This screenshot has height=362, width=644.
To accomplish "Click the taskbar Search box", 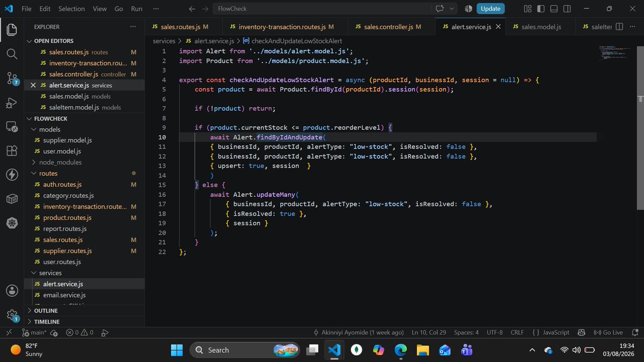I will (245, 350).
